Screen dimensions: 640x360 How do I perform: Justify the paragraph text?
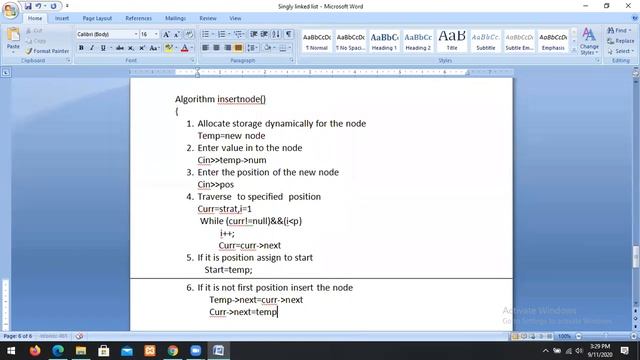click(x=238, y=48)
